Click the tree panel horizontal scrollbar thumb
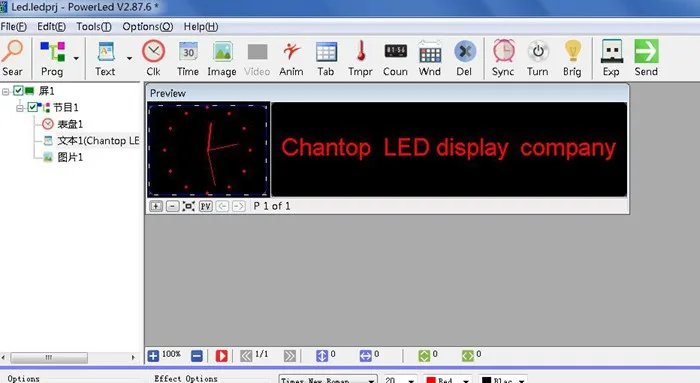700x383 pixels. click(49, 358)
